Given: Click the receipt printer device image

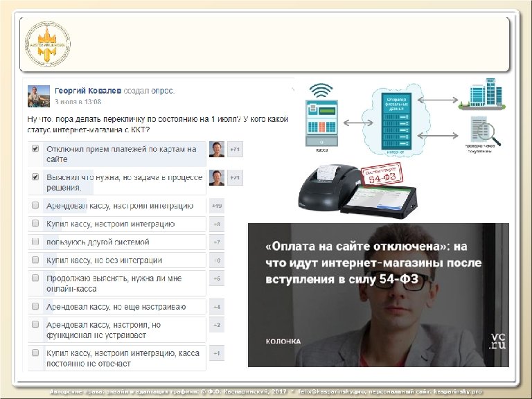Looking at the screenshot, I should (329, 188).
